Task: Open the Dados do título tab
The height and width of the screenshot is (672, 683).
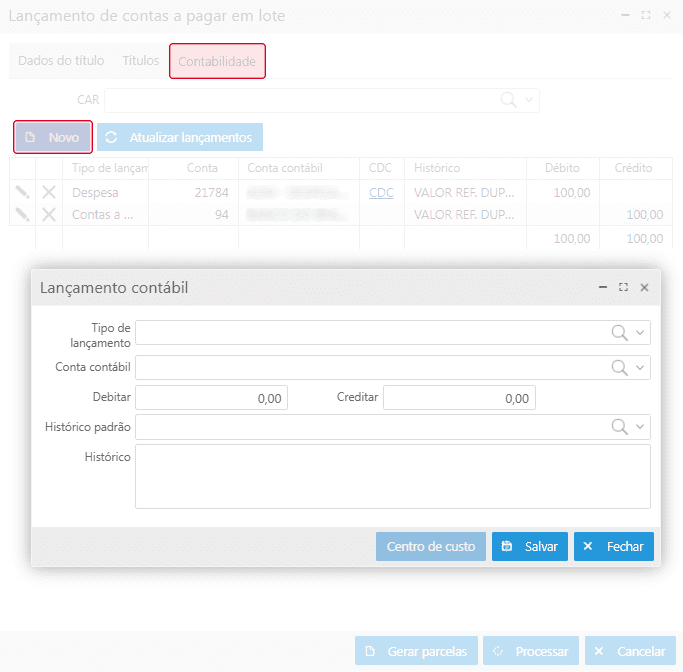Action: 61,61
